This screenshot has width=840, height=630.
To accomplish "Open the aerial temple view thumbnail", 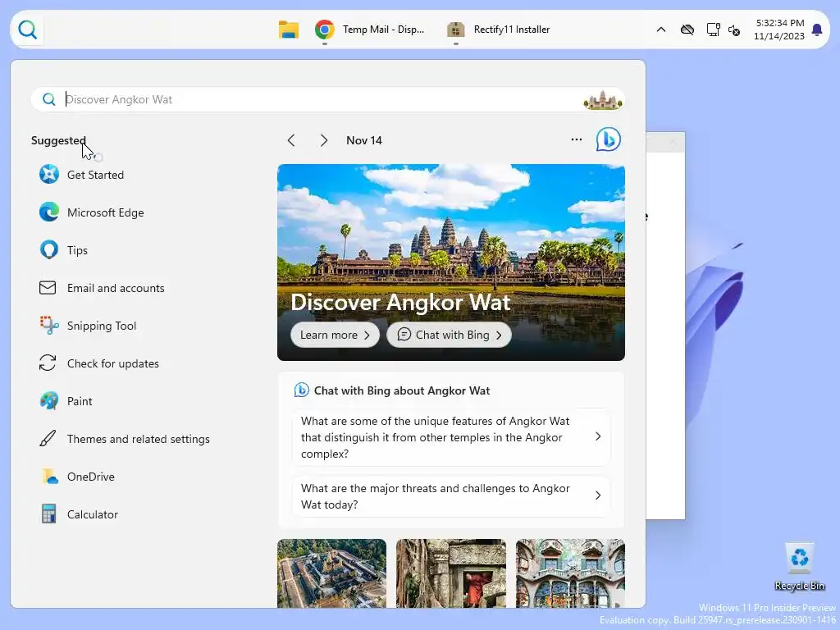I will point(331,573).
